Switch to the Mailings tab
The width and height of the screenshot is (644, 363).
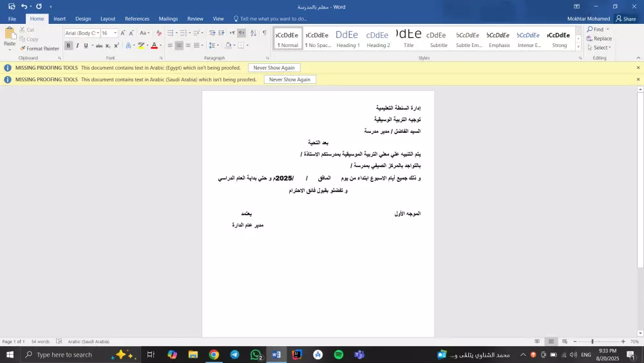pyautogui.click(x=168, y=19)
